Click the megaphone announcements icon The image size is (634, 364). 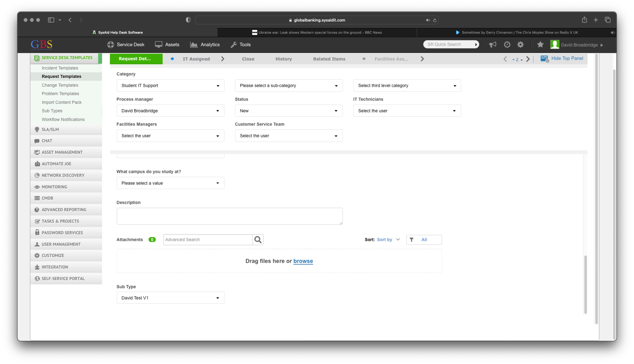493,44
